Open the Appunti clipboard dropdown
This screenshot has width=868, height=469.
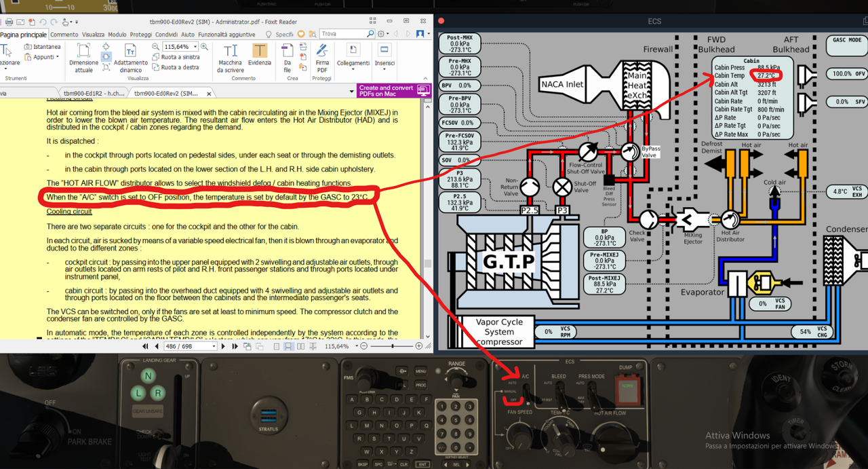pos(42,57)
